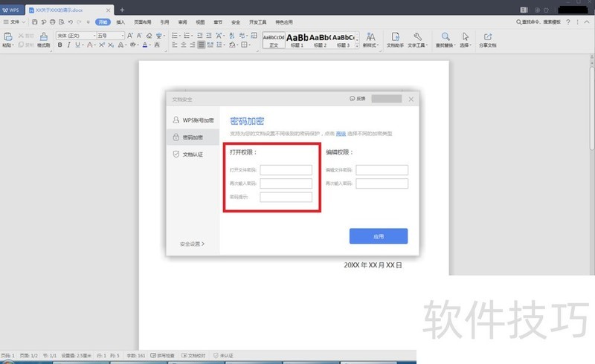
Task: Click the Distributed alignment icon
Action: pyautogui.click(x=210, y=45)
